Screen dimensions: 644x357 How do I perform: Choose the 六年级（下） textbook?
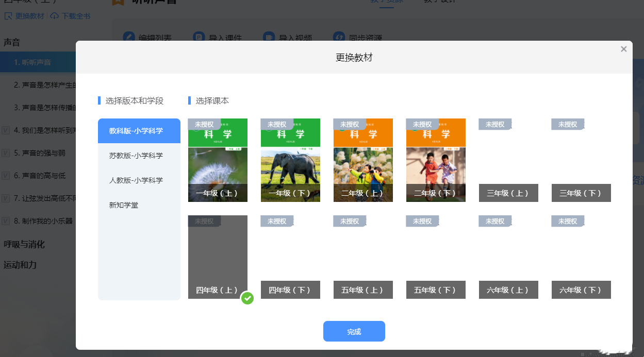[581, 257]
